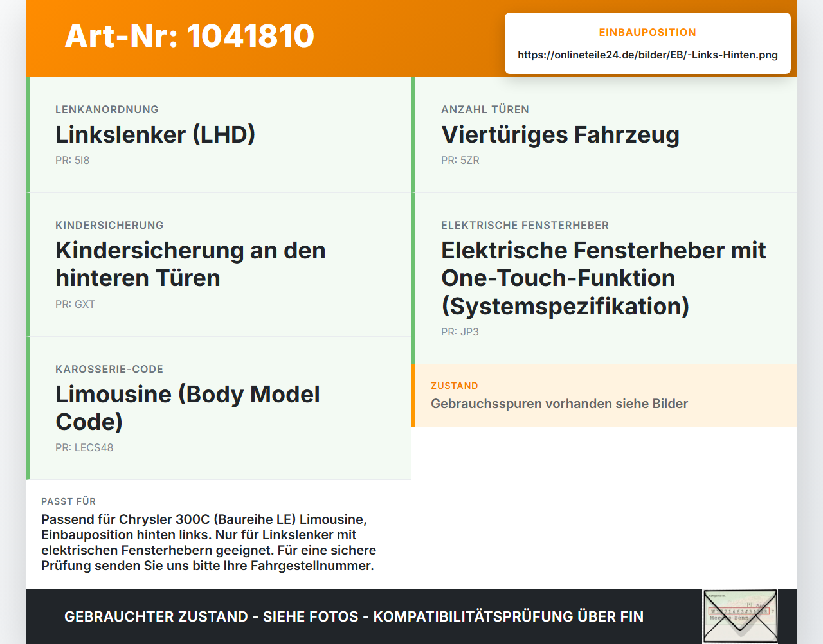Select the Chrysler 300C fitment description
823x644 pixels.
pos(209,542)
